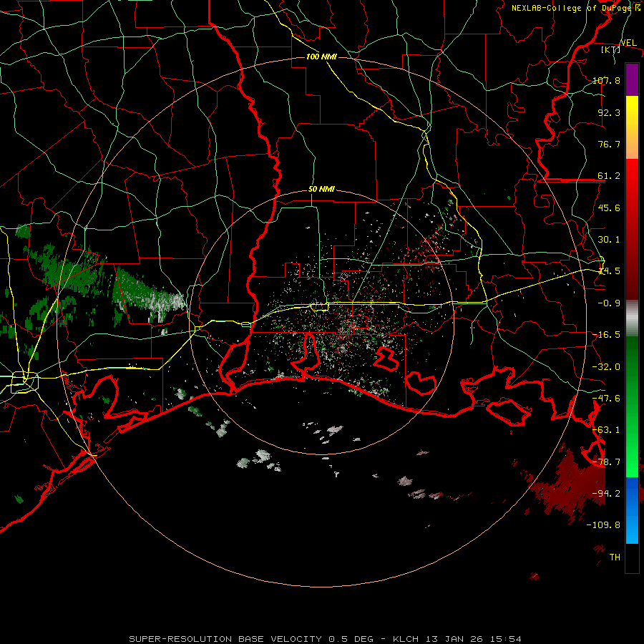Screen dimensions: 644x644
Task: Click the -32.0 velocity scale value
Action: pyautogui.click(x=607, y=367)
